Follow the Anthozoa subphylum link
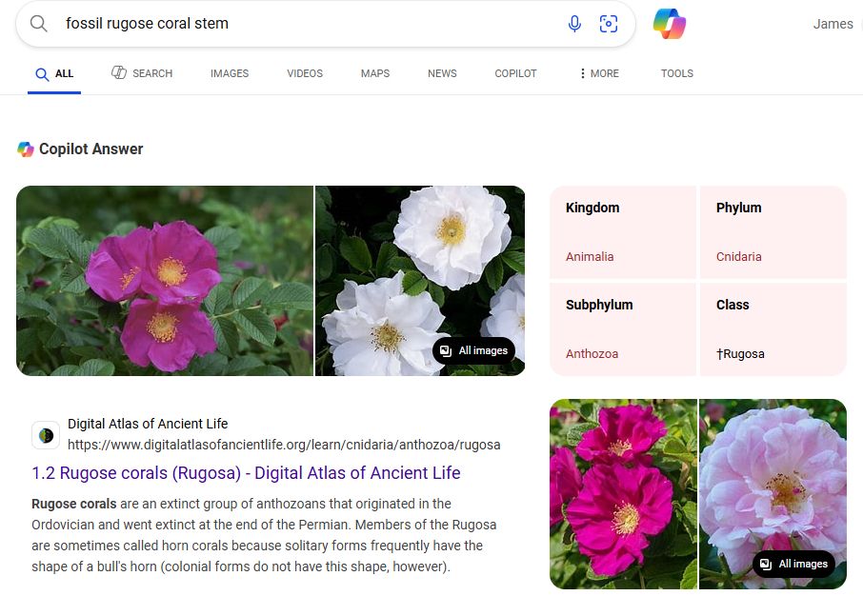Viewport: 863px width, 616px height. coord(592,353)
